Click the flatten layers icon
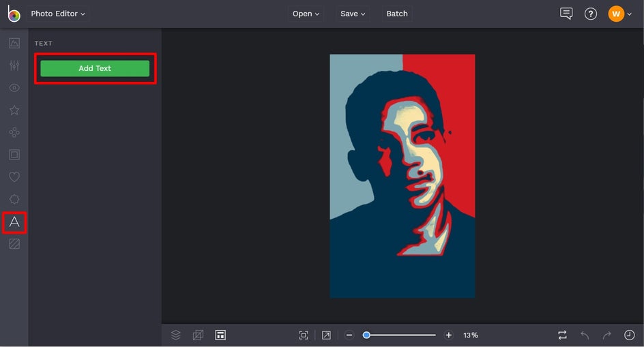Screen dimensions: 644x347 tap(198, 335)
